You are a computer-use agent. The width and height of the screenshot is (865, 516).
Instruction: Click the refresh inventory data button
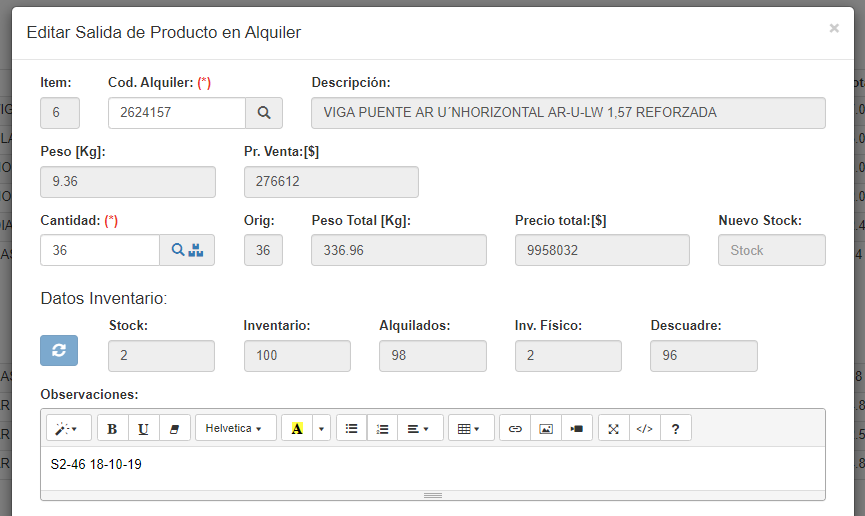[x=59, y=350]
